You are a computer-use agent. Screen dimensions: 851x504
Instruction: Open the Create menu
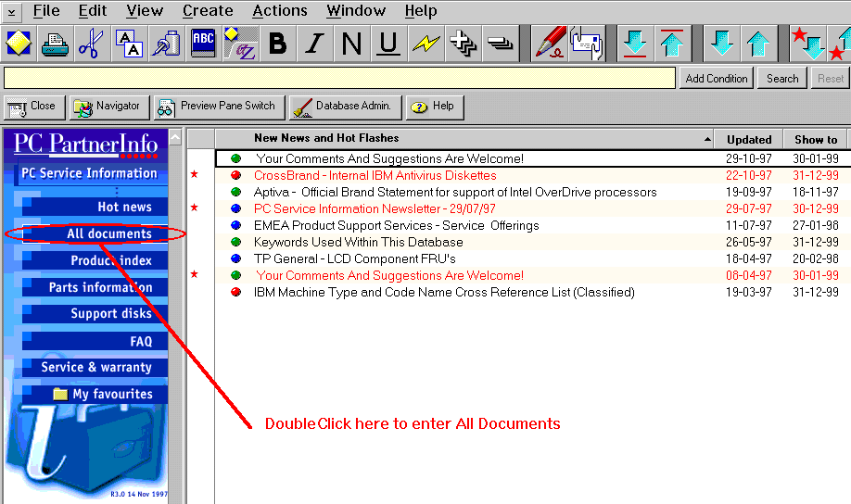(x=208, y=11)
